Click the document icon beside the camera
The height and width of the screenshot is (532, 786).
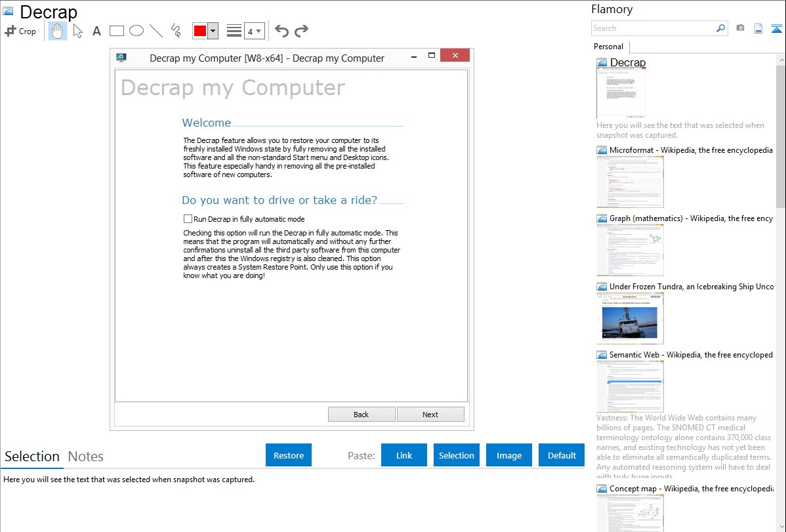pos(758,28)
